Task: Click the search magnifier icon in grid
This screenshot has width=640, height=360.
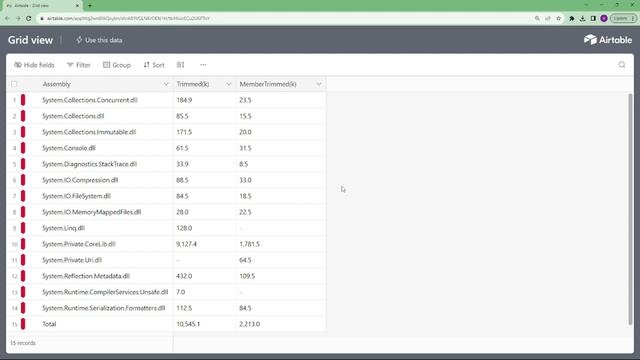Action: 622,65
